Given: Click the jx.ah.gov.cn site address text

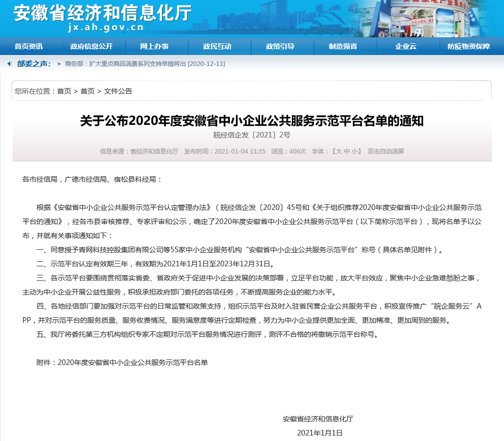Looking at the screenshot, I should (106, 28).
